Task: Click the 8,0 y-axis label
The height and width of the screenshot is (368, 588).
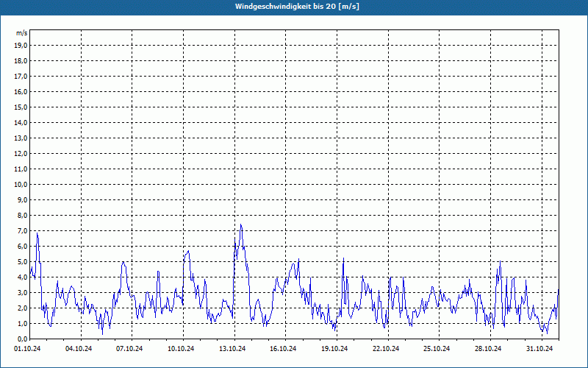Action: (x=23, y=215)
